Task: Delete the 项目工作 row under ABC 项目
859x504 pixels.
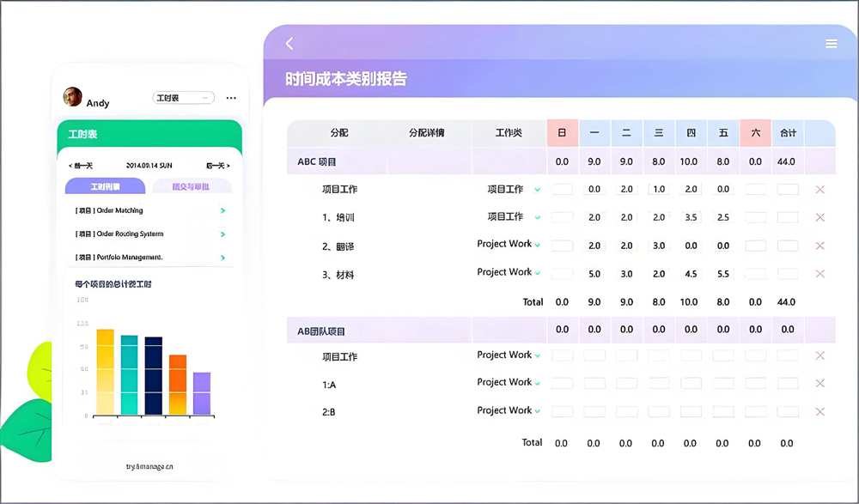Action: [820, 189]
